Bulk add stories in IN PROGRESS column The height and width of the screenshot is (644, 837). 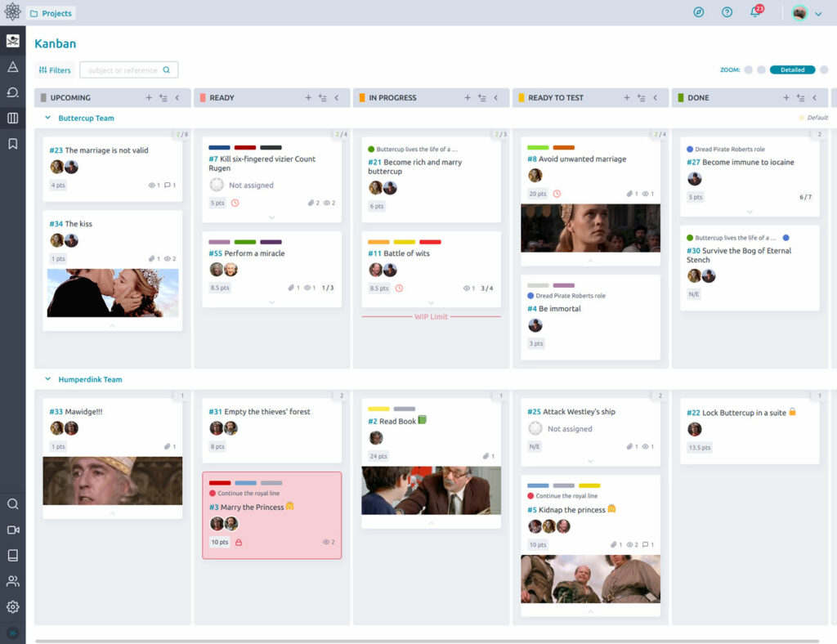482,97
